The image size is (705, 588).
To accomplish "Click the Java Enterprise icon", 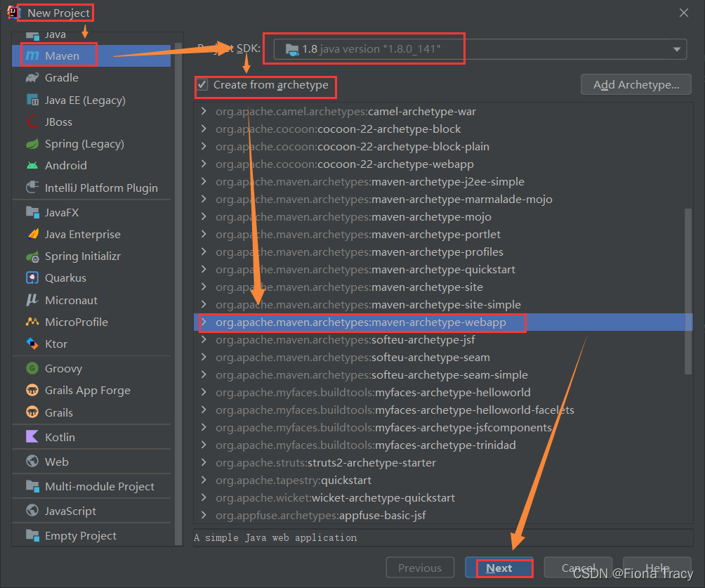I will click(32, 234).
